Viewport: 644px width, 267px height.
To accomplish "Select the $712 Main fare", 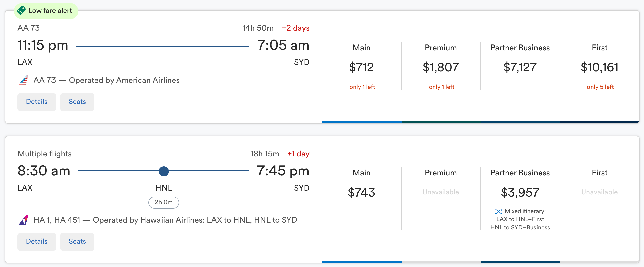I will pos(361,67).
